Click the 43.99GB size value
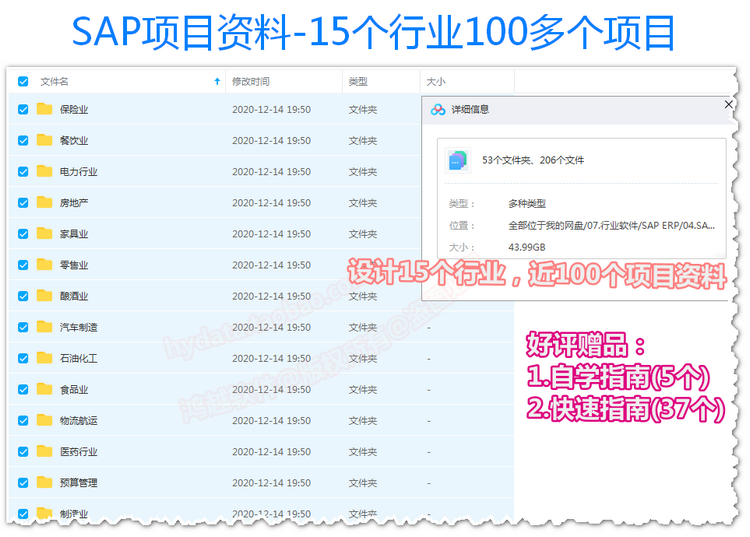The height and width of the screenshot is (537, 750). pyautogui.click(x=527, y=247)
